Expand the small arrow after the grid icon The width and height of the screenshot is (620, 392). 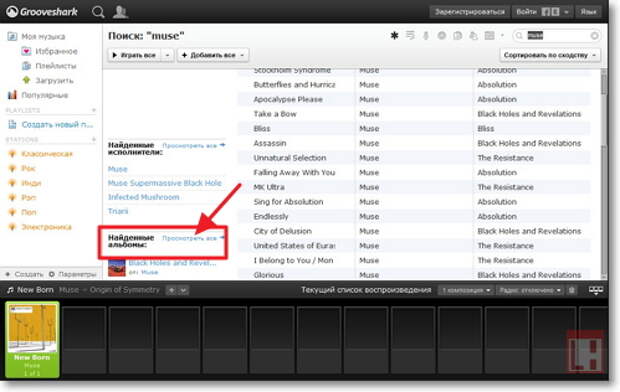coord(502,36)
